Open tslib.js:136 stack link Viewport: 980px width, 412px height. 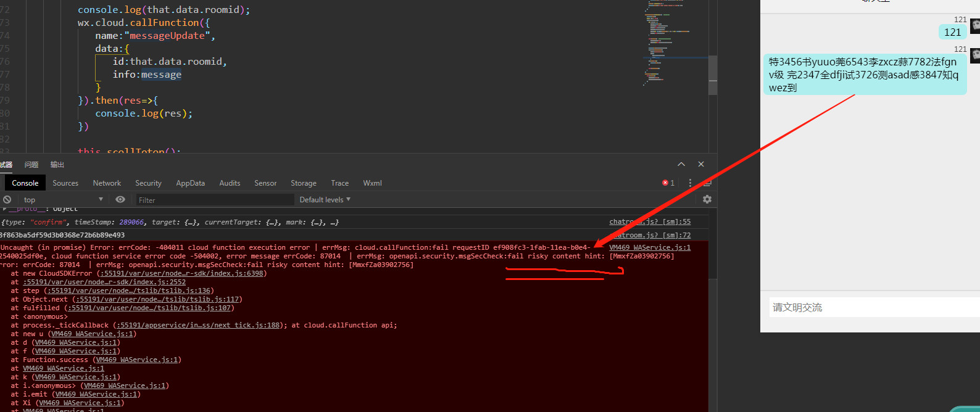[129, 290]
